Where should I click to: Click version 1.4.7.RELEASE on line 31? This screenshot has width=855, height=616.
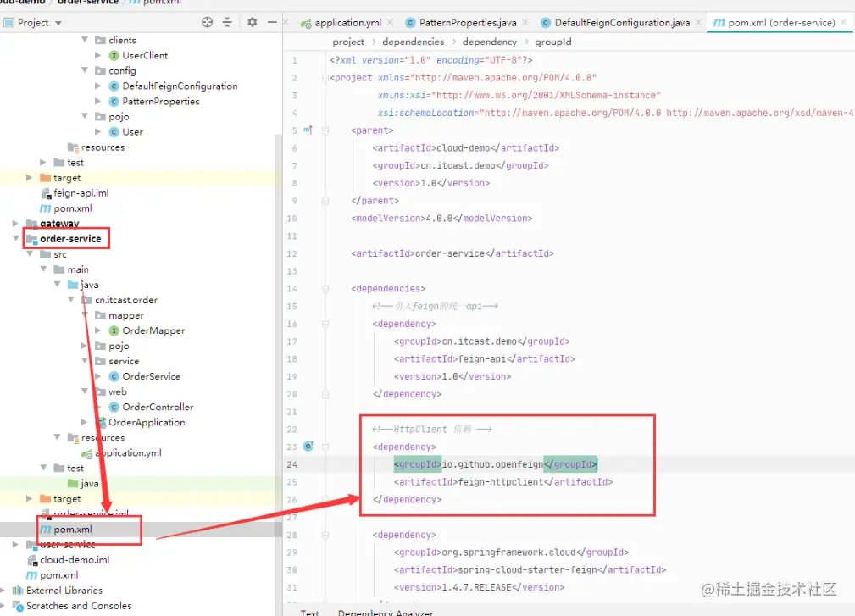(476, 587)
